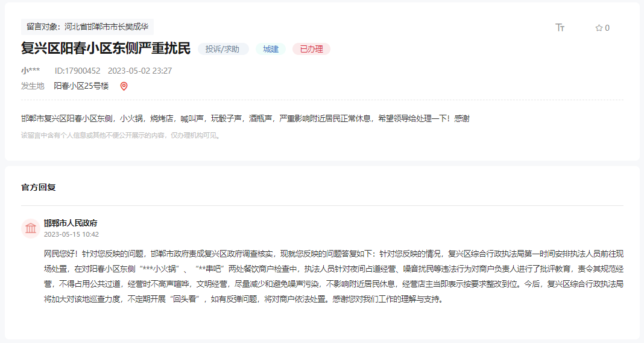
Task: Click the post date 2023-05-02 23:27
Action: pos(140,71)
